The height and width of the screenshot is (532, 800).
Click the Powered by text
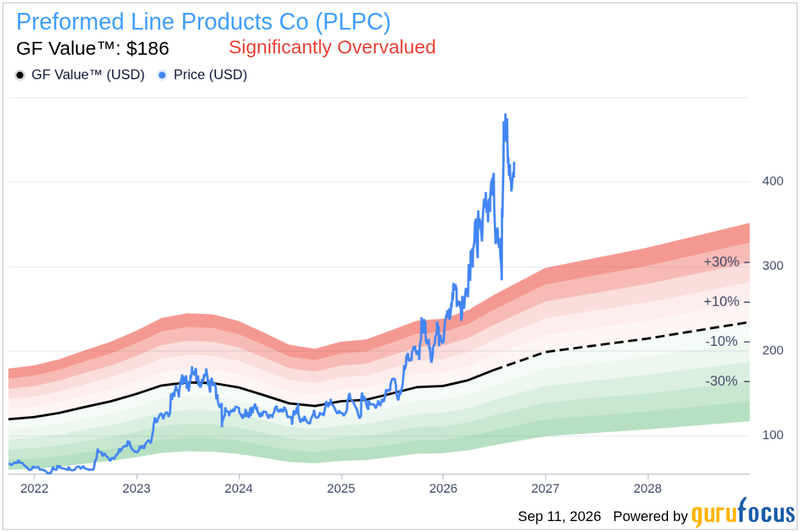[651, 517]
